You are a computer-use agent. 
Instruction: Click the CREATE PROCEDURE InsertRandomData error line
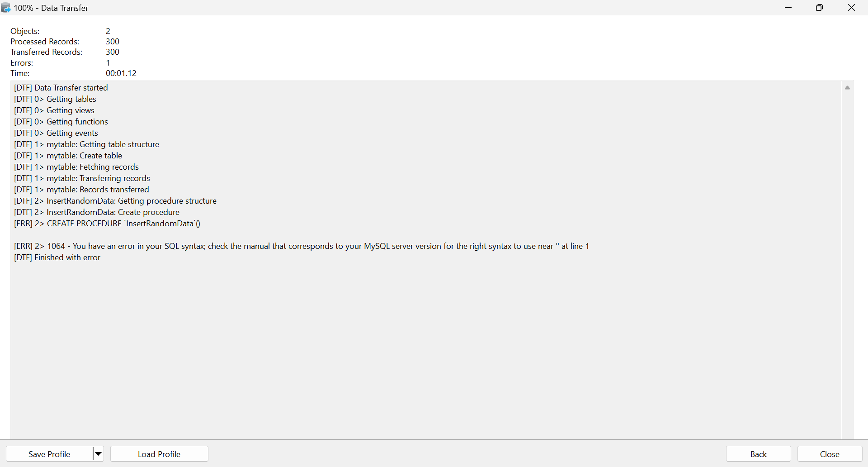click(107, 224)
